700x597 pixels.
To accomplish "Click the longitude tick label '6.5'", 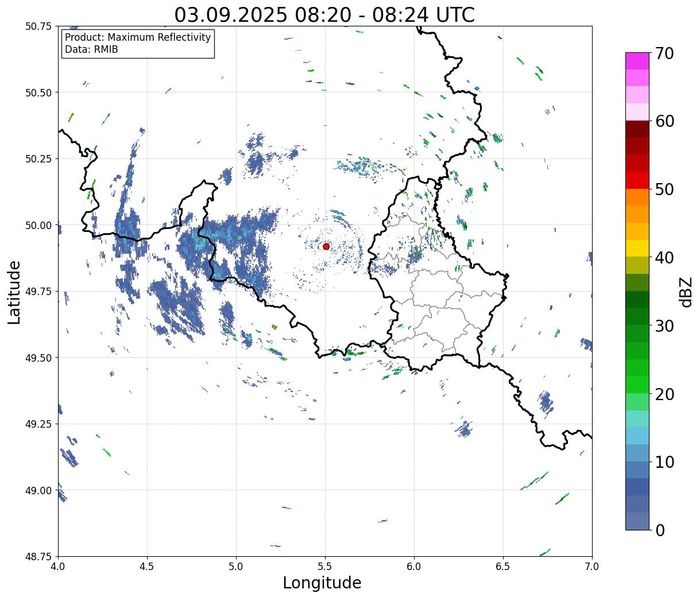I will 503,566.
